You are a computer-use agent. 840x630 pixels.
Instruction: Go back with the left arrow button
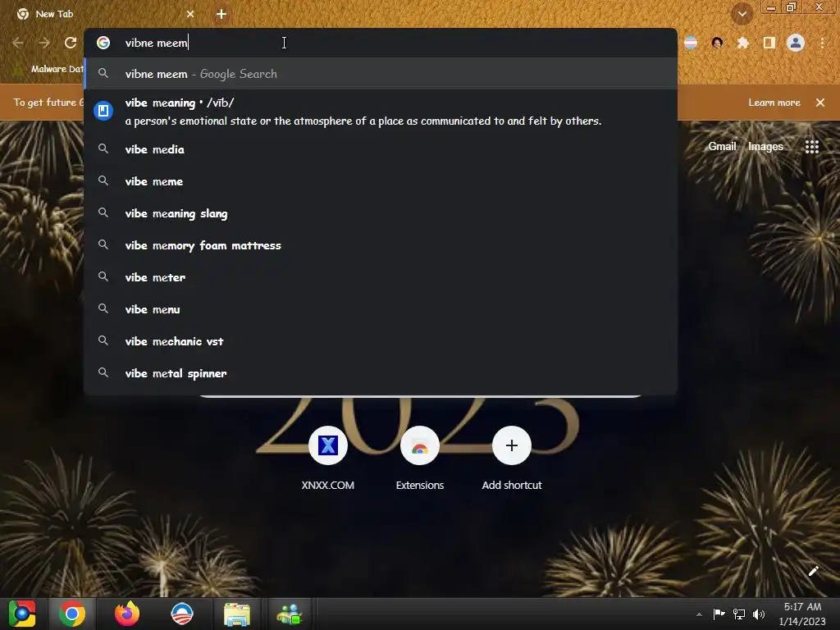point(18,43)
